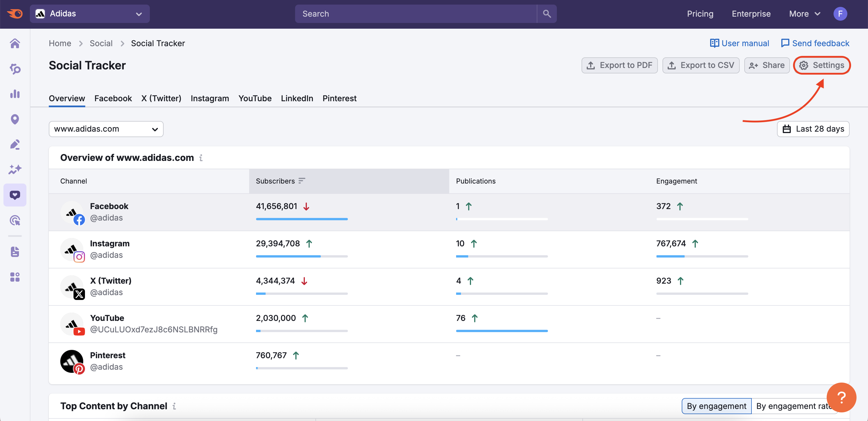Click Pinterest subscribers value 760,767
The width and height of the screenshot is (868, 421).
[271, 355]
